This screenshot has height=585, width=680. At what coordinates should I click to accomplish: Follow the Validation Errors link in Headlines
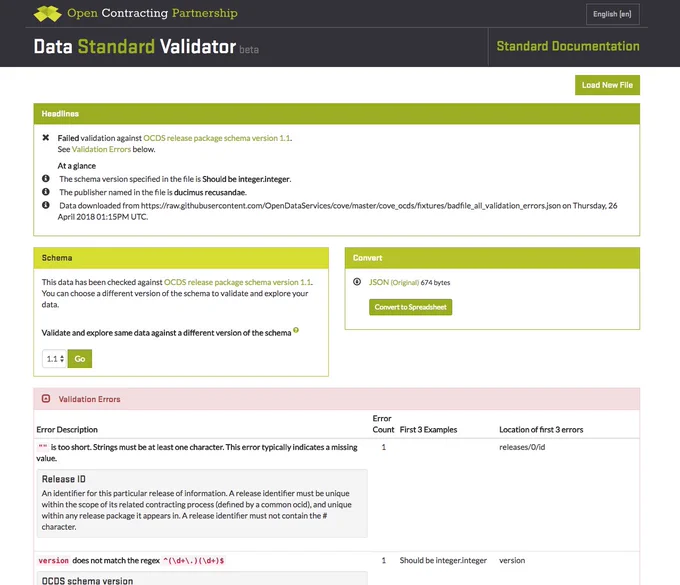101,149
